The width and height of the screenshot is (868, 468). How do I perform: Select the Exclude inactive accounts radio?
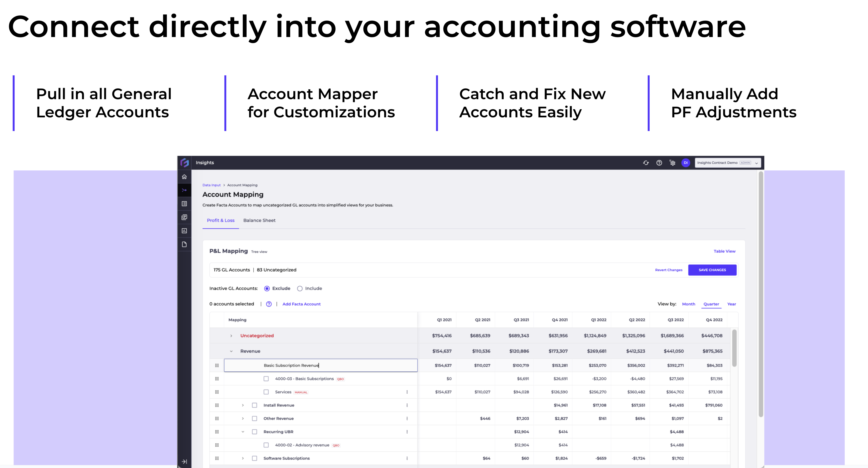(267, 288)
